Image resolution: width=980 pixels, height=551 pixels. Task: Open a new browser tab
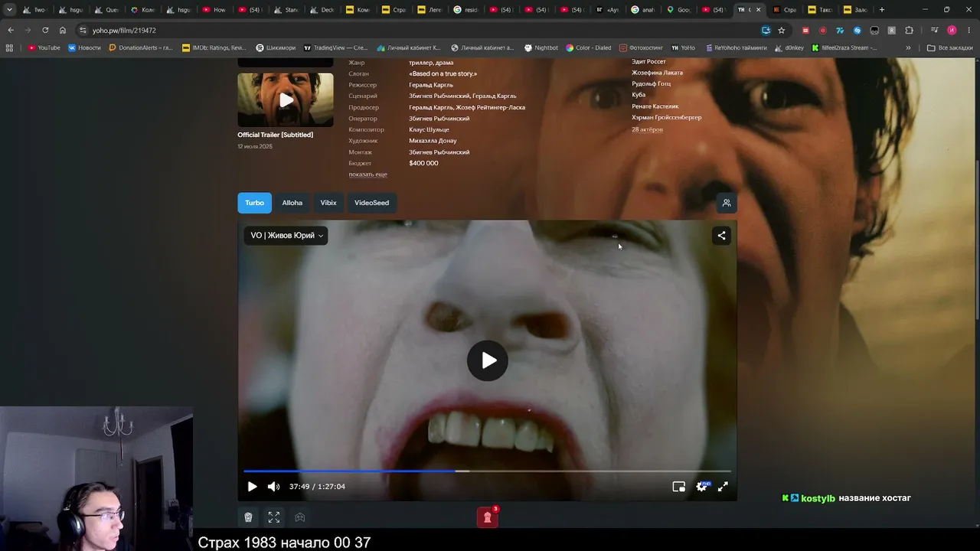click(x=882, y=10)
